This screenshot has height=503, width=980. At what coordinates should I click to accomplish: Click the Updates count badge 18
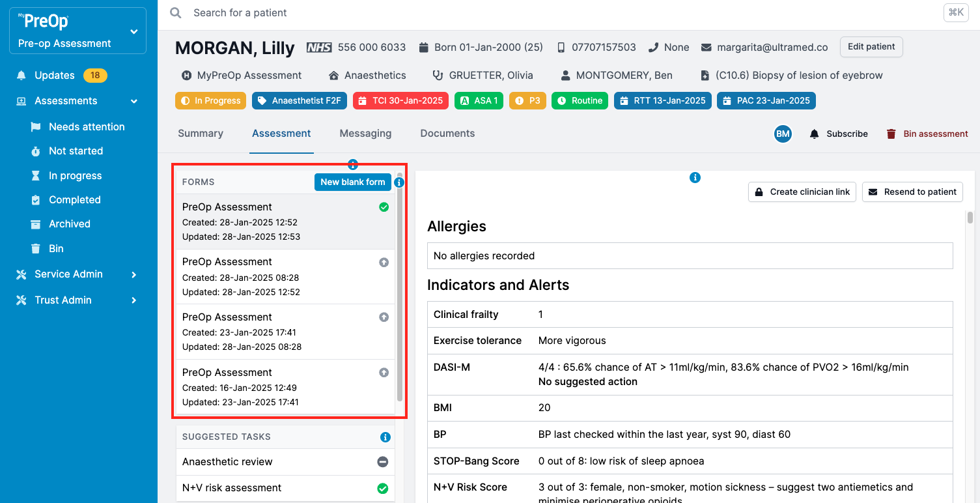click(95, 76)
